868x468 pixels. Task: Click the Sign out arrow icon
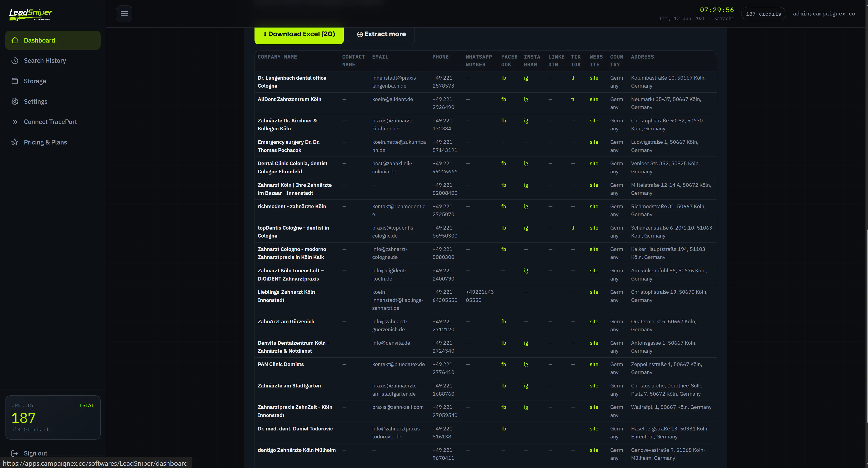pos(15,453)
